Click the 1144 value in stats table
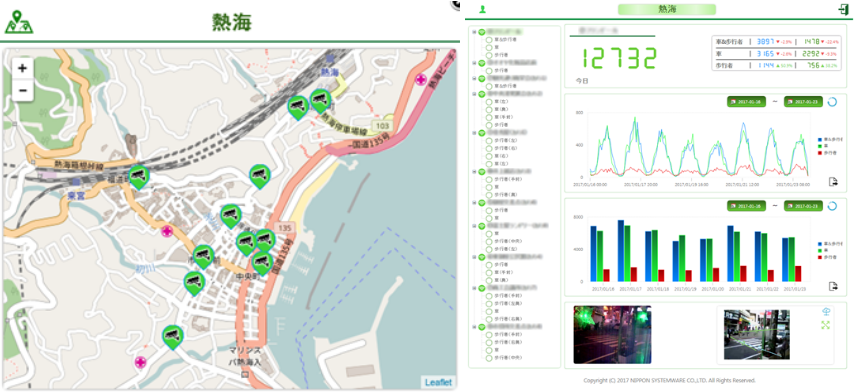Viewport: 854px width, 392px height. [x=765, y=65]
